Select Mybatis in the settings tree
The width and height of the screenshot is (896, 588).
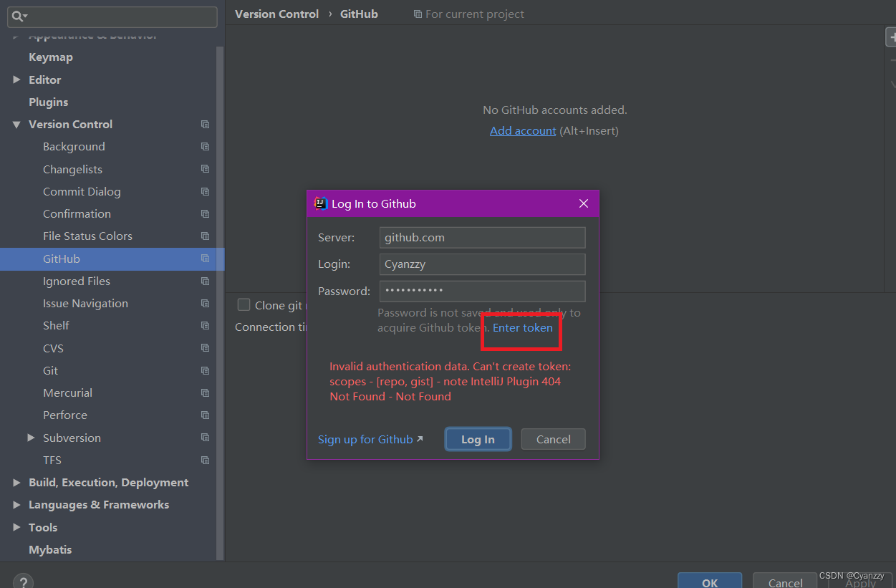click(x=50, y=550)
